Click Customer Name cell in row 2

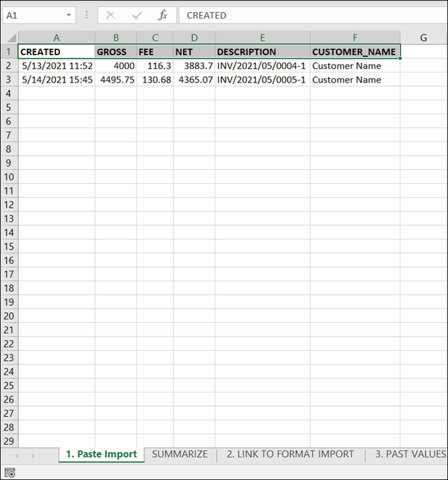coord(355,65)
